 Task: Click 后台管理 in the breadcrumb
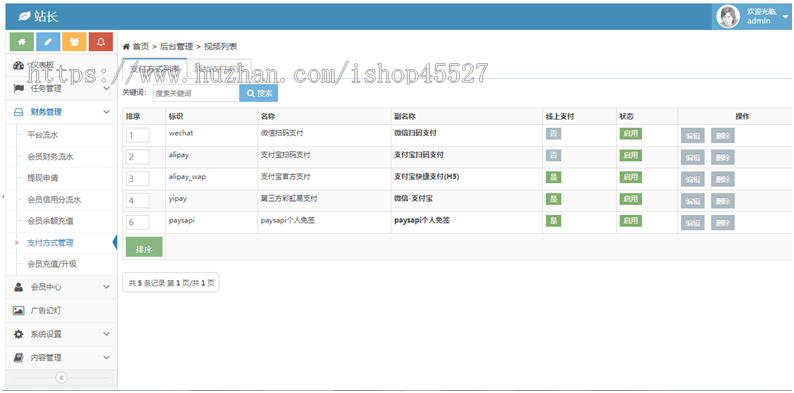point(176,47)
